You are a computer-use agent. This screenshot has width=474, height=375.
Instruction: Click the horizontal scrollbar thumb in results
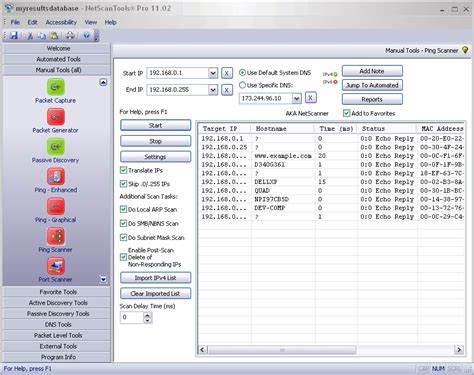click(282, 350)
